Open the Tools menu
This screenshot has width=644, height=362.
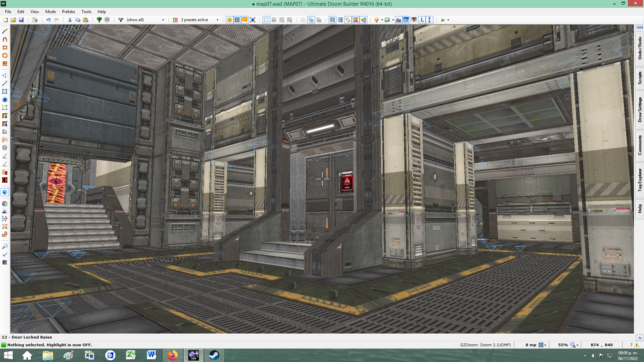pyautogui.click(x=86, y=11)
